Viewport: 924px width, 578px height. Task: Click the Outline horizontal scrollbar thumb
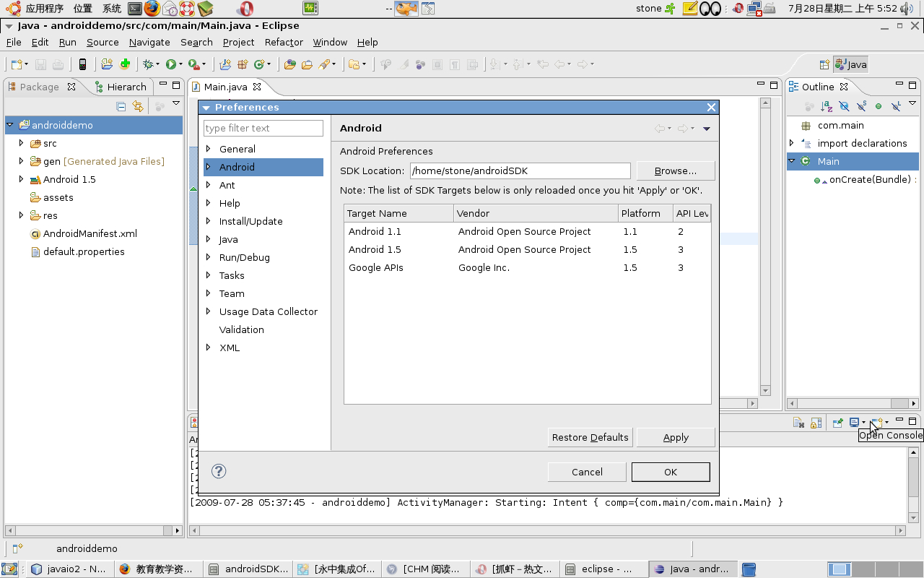[899, 403]
